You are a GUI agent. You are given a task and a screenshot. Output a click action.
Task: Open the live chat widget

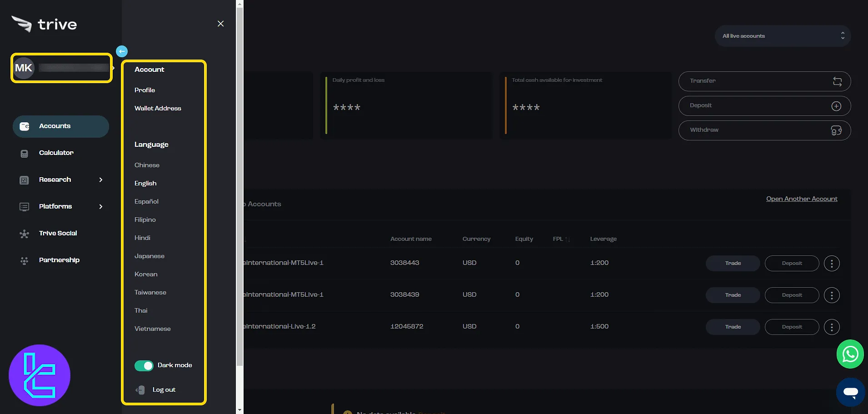coord(850,392)
